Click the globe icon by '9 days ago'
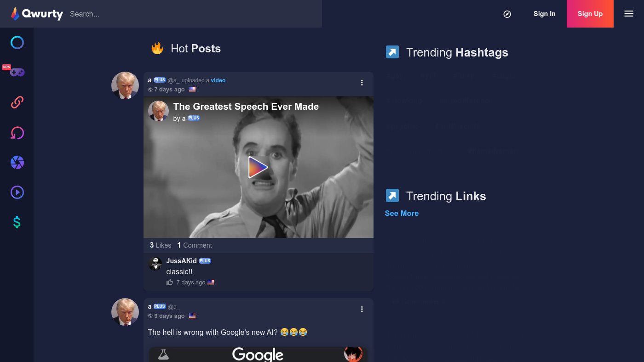This screenshot has width=644, height=362. coord(150,316)
